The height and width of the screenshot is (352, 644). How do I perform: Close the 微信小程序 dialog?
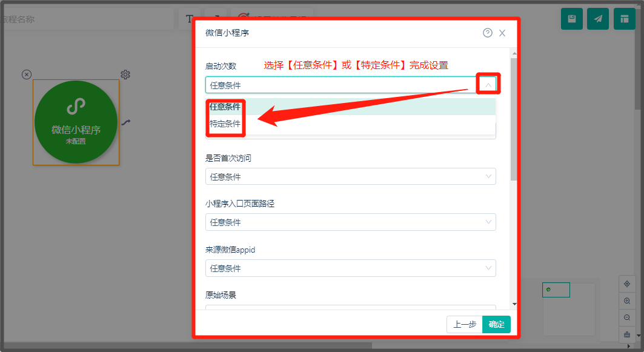(502, 33)
